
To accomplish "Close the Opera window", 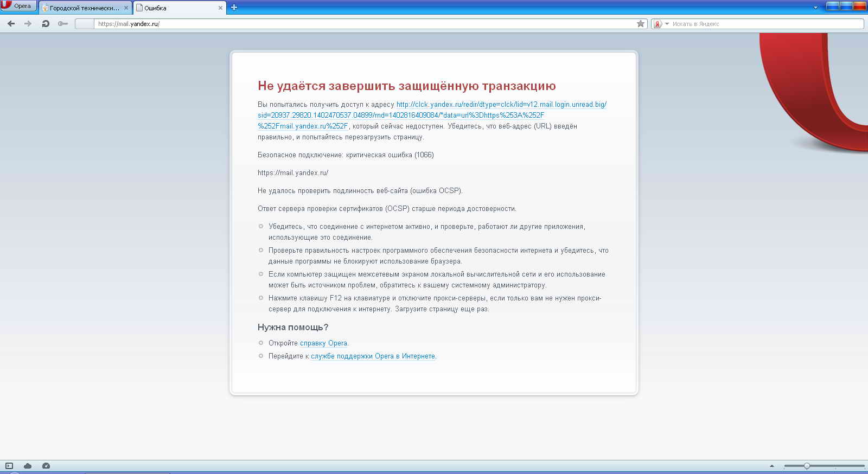I will 860,6.
